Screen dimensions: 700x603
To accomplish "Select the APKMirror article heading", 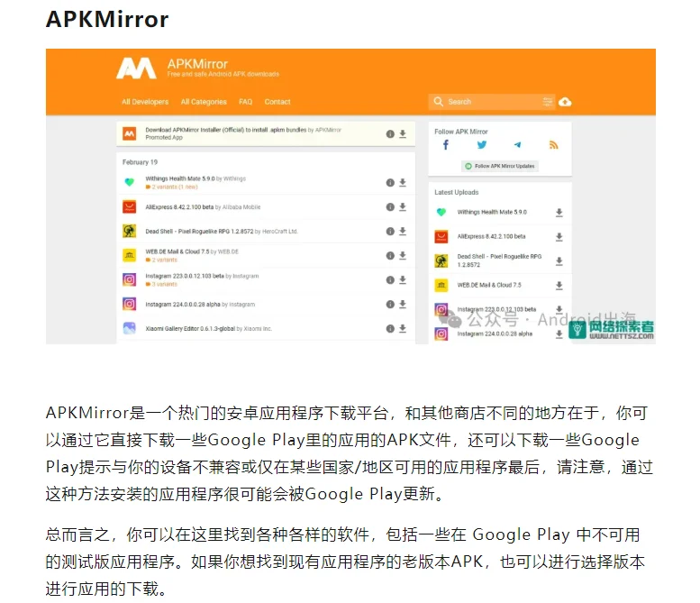I will [107, 19].
